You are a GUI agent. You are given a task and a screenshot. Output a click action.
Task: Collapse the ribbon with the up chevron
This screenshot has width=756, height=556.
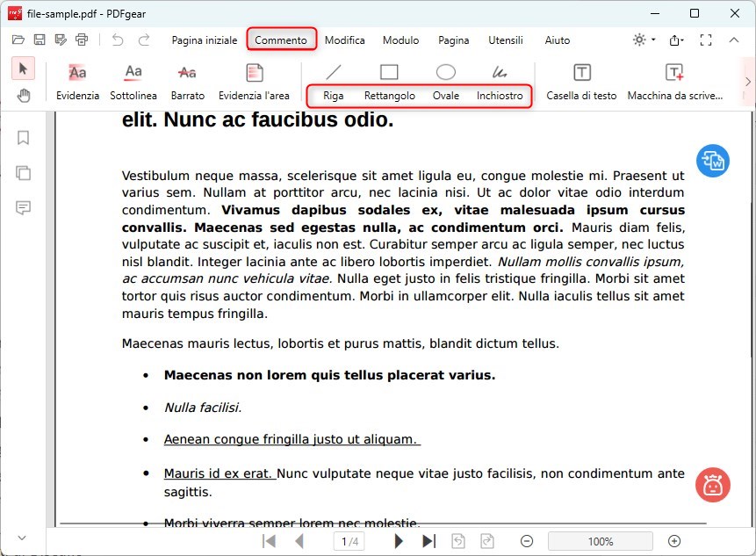737,40
